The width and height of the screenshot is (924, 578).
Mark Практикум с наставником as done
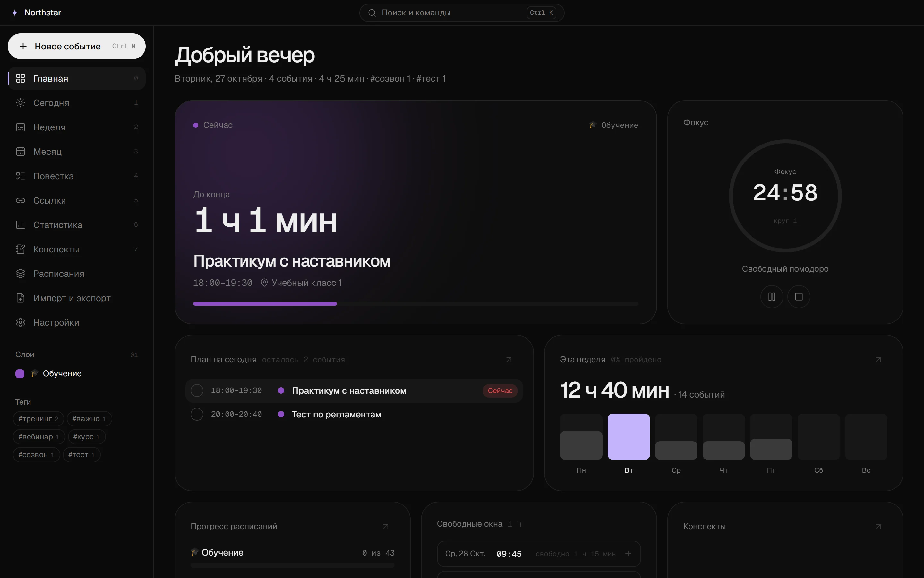(197, 391)
